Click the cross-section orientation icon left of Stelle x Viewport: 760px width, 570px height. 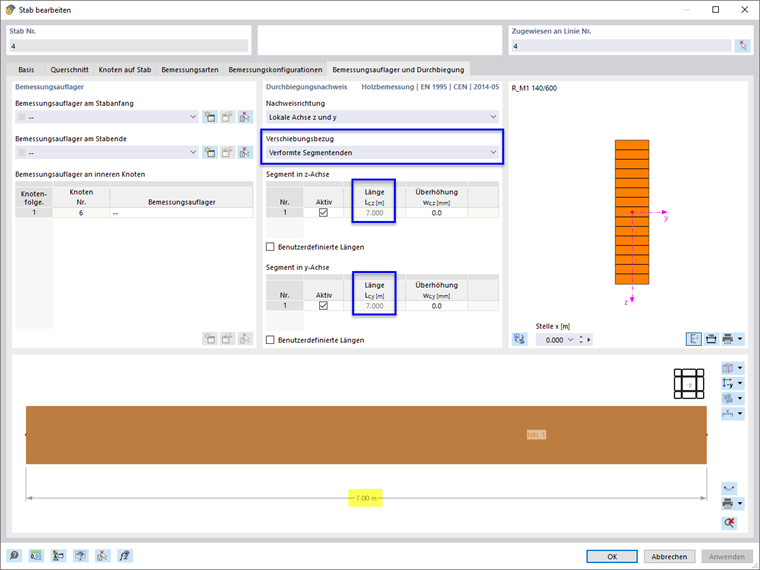pos(520,339)
